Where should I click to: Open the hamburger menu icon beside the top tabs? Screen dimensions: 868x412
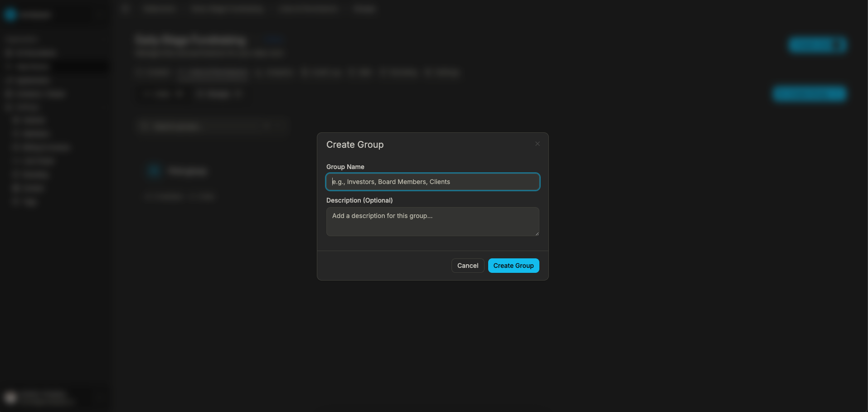tap(125, 8)
